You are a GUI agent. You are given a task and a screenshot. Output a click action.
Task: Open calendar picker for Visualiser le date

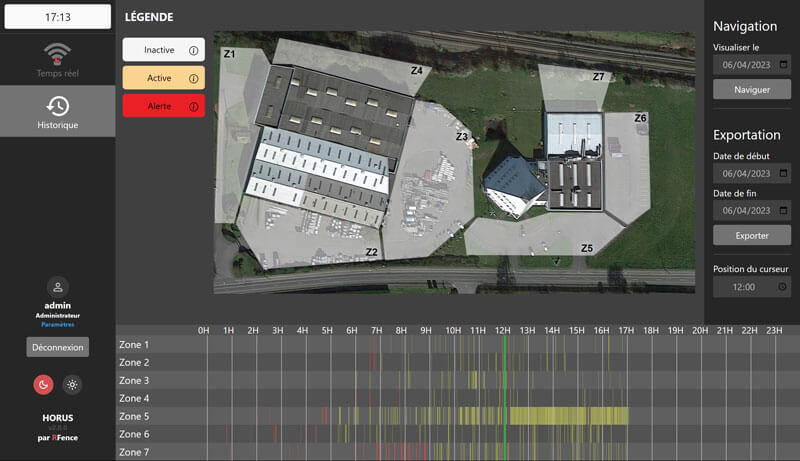pyautogui.click(x=782, y=65)
